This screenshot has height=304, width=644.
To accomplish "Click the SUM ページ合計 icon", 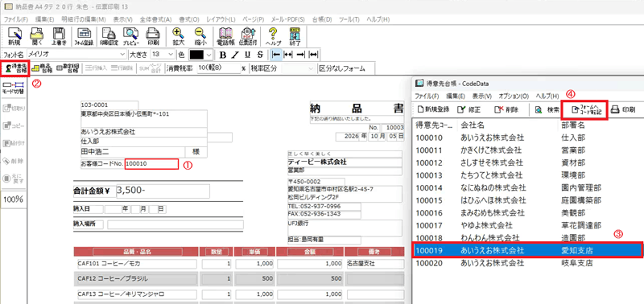I will 150,68.
